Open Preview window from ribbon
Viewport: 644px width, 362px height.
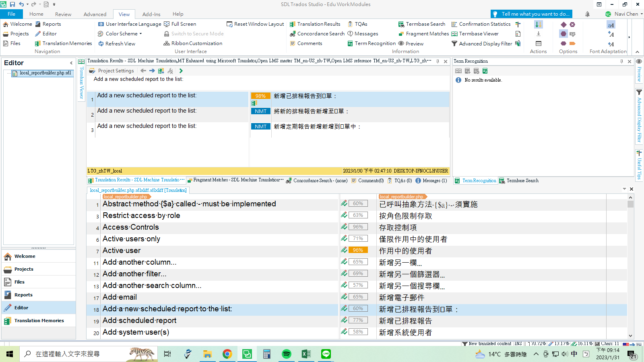[x=411, y=43]
